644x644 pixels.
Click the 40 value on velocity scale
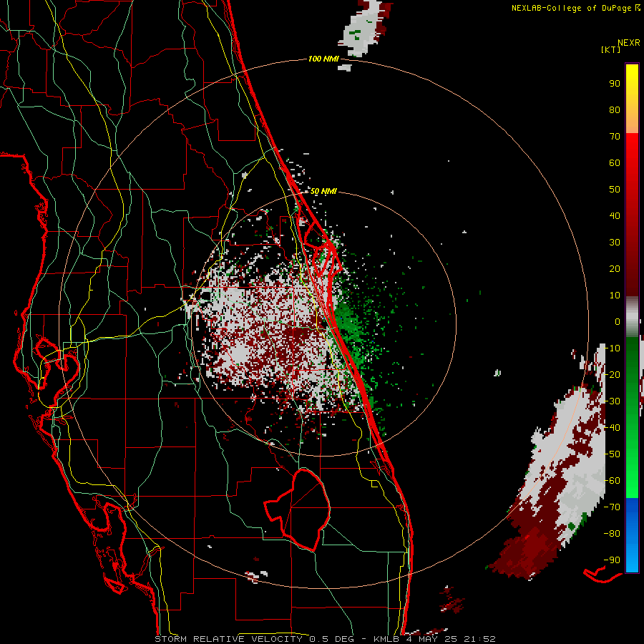click(x=615, y=215)
